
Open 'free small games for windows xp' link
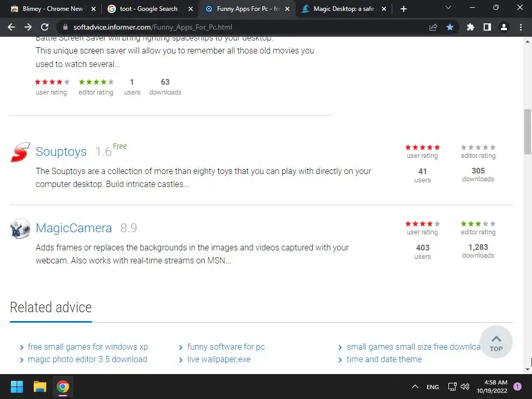(88, 347)
